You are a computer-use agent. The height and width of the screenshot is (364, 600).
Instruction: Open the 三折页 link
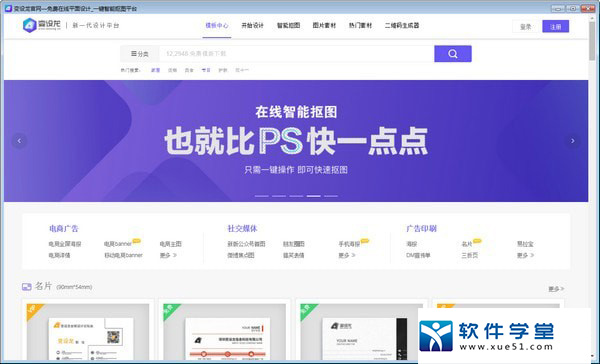470,255
